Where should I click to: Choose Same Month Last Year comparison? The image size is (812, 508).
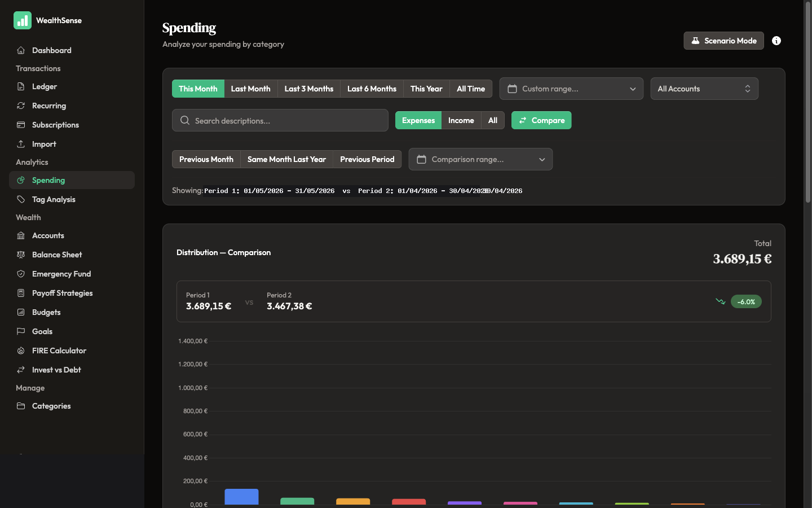click(286, 159)
